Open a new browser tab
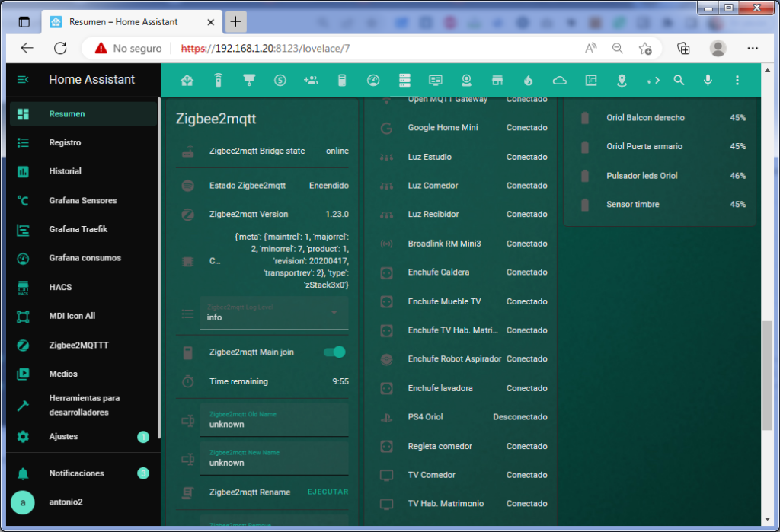780x532 pixels. coord(235,21)
